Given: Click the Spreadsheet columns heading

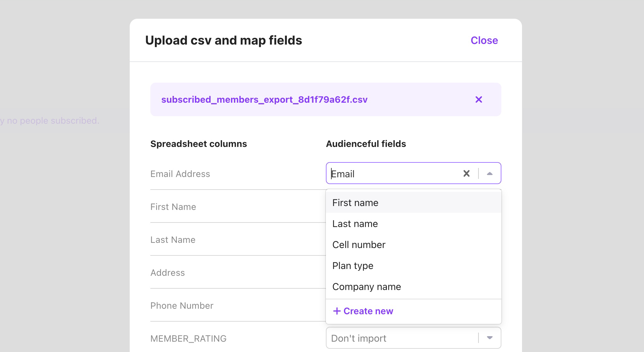Looking at the screenshot, I should click(x=199, y=144).
